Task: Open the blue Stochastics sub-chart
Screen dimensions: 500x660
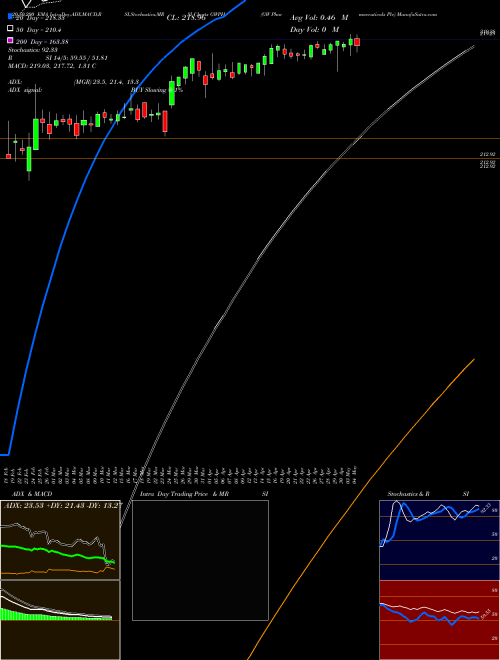Action: tap(439, 540)
